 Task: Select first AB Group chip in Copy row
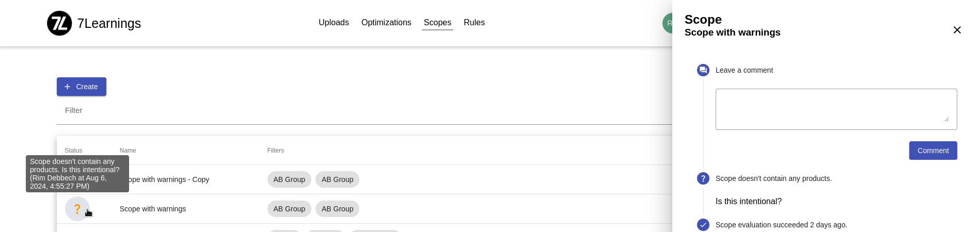pos(289,179)
